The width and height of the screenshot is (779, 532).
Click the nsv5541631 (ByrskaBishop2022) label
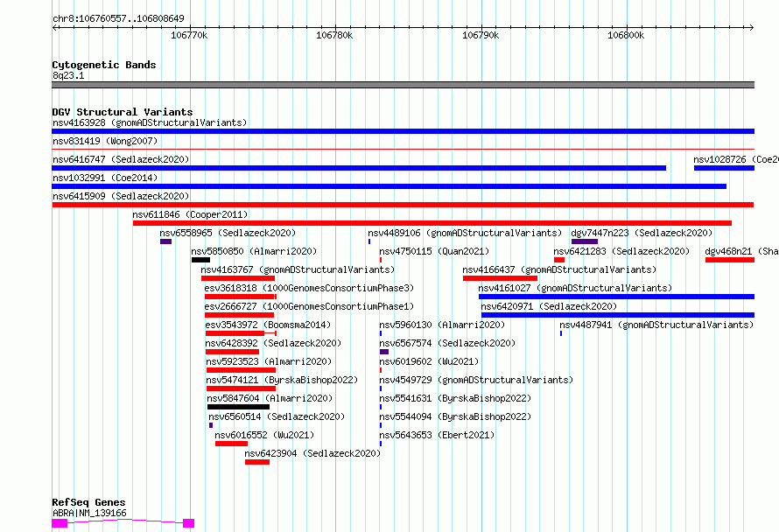455,398
